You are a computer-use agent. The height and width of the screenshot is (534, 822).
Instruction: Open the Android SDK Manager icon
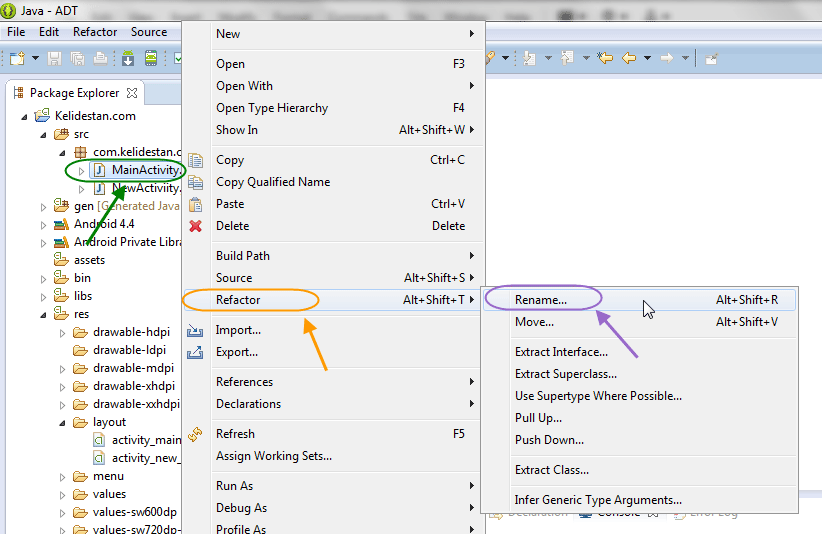[x=128, y=58]
